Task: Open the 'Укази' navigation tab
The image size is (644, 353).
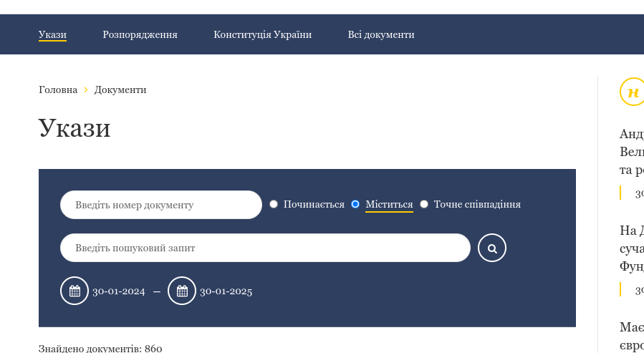Action: [52, 34]
